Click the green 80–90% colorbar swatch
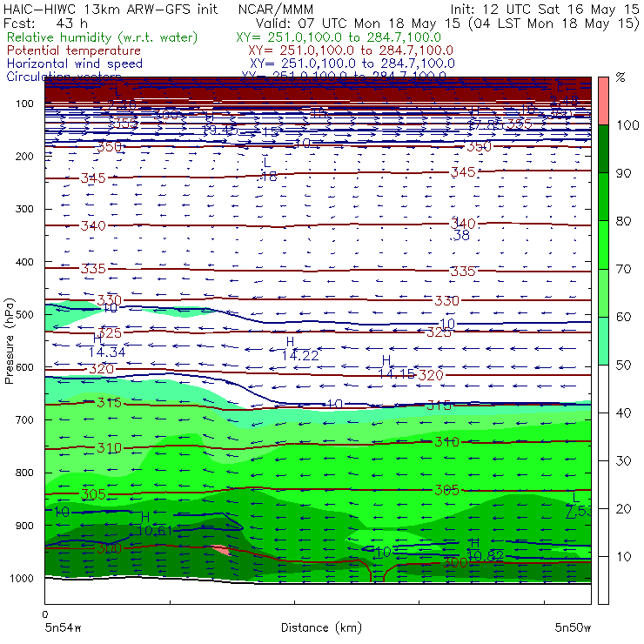The height and width of the screenshot is (644, 644). pyautogui.click(x=603, y=197)
